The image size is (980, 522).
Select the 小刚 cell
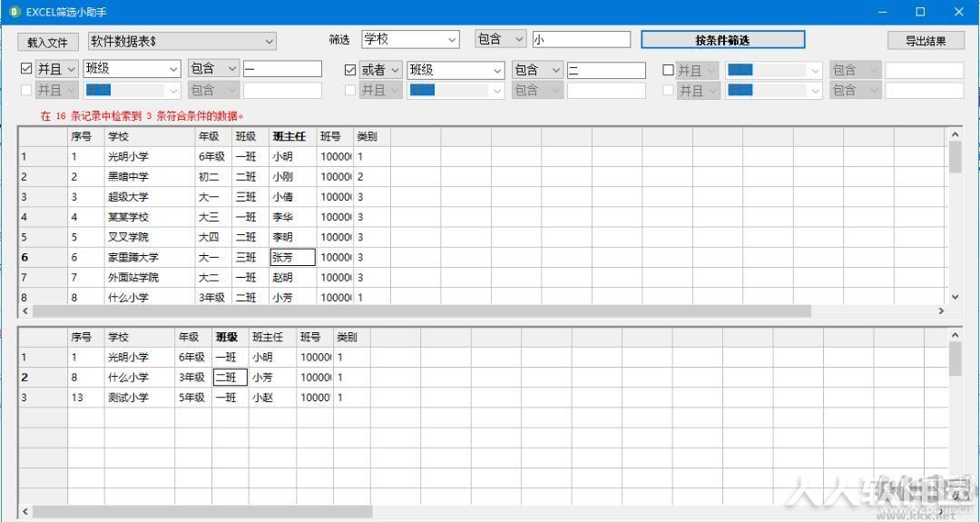tap(293, 177)
